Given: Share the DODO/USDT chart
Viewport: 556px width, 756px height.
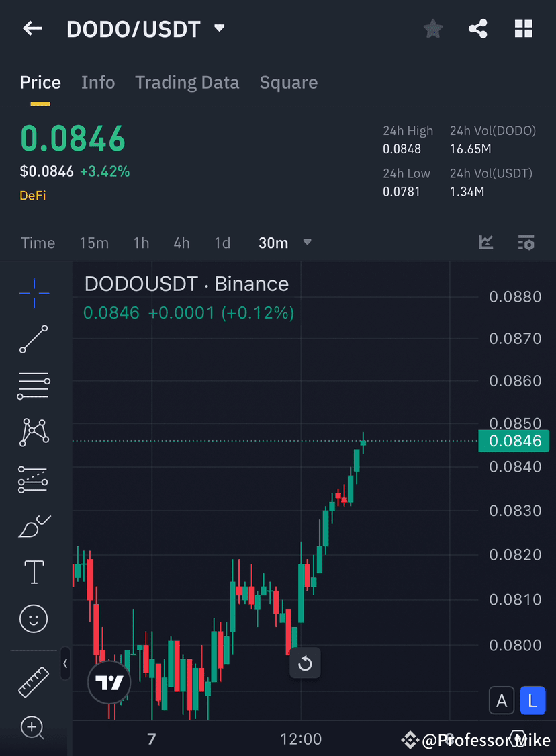Looking at the screenshot, I should tap(478, 28).
